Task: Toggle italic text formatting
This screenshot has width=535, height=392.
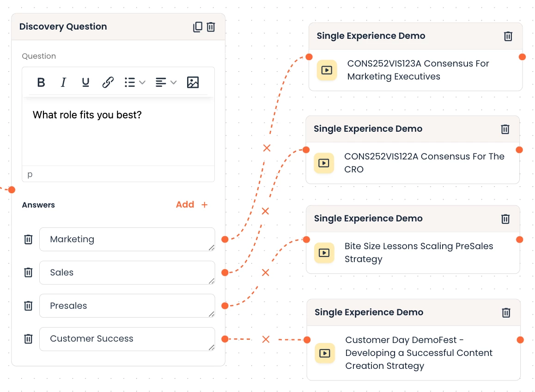Action: (63, 82)
